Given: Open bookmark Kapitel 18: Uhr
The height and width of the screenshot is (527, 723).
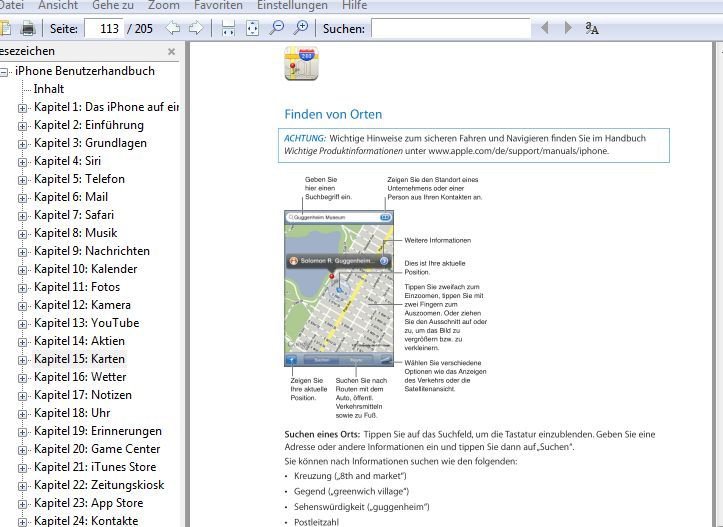Looking at the screenshot, I should tap(72, 413).
